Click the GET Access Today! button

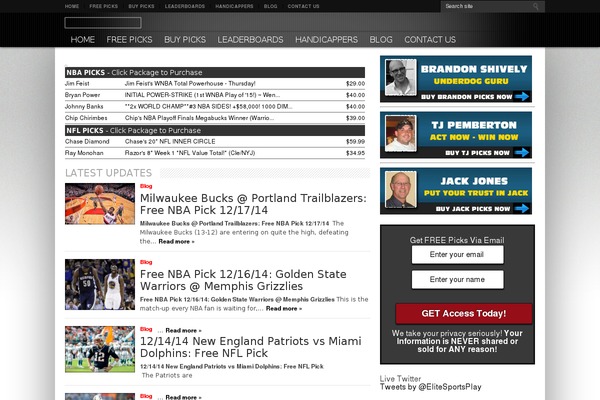pyautogui.click(x=463, y=313)
